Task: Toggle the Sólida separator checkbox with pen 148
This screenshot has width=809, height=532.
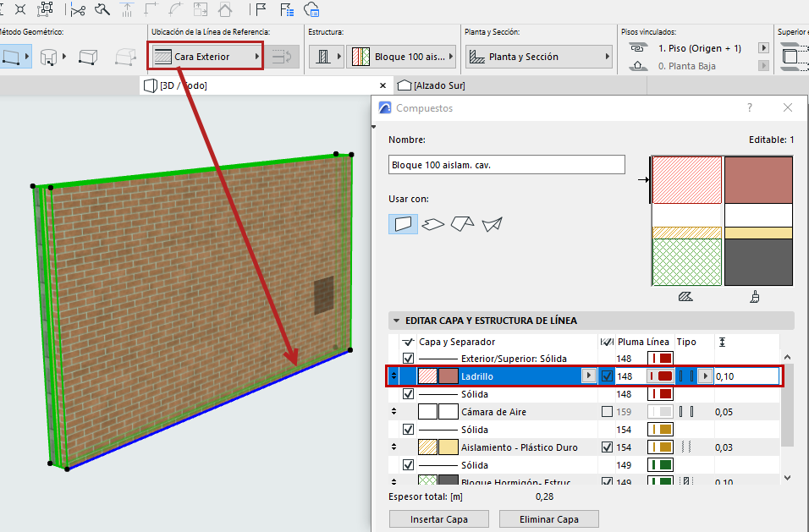Action: coord(408,393)
